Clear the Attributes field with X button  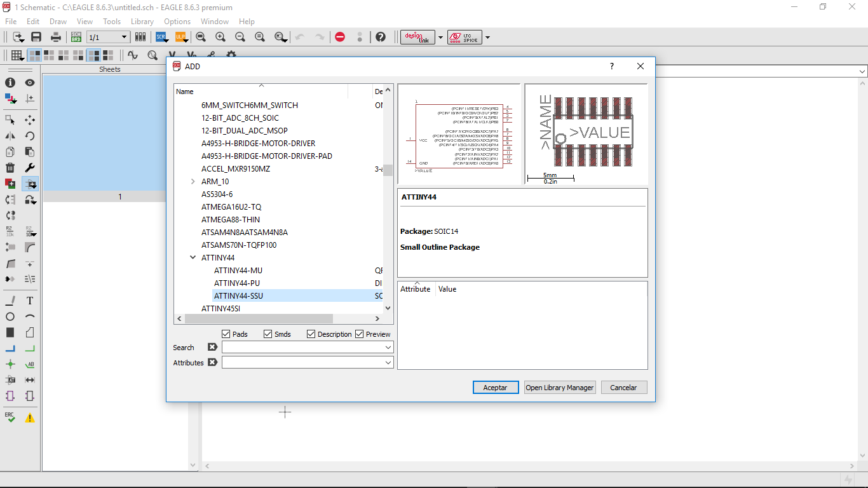[213, 362]
